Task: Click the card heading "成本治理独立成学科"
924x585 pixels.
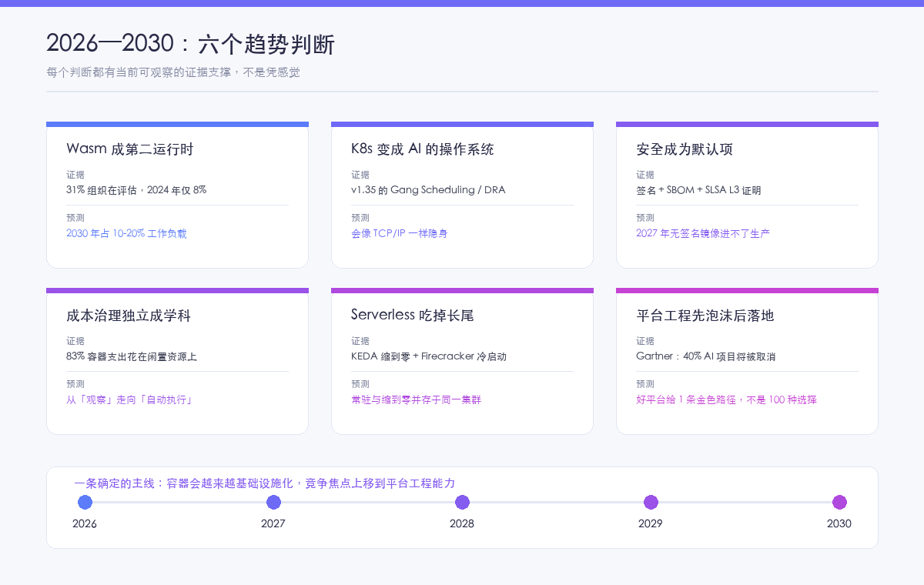Action: coord(129,316)
